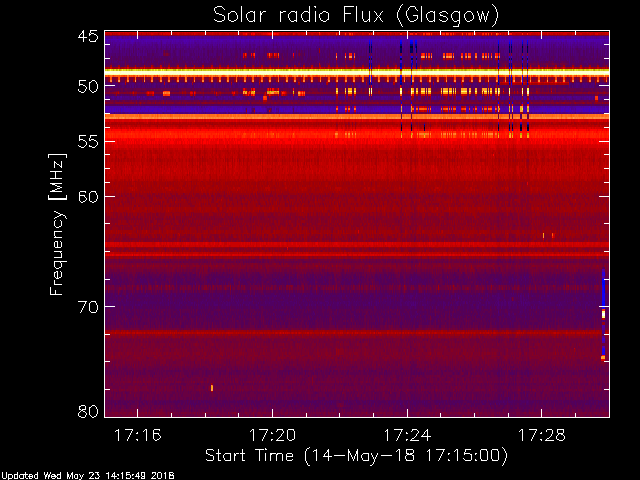Click the 'Frequency [MHz]' axis label

57,224
